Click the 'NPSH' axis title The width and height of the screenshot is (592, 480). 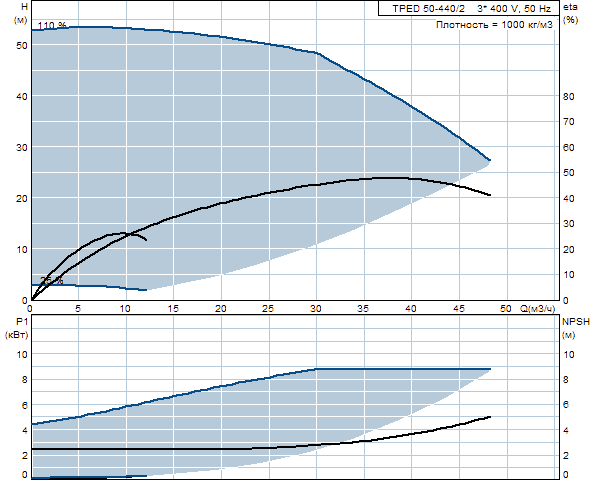575,321
